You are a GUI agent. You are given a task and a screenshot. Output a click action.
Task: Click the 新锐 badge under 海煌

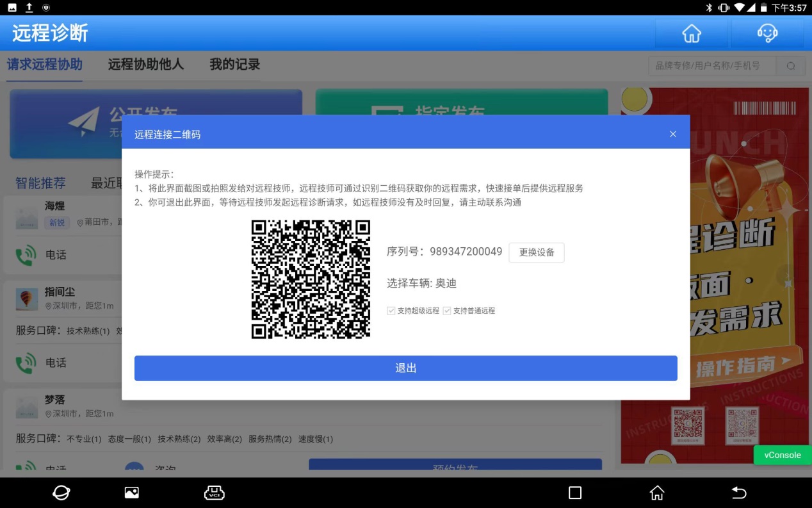pyautogui.click(x=57, y=222)
